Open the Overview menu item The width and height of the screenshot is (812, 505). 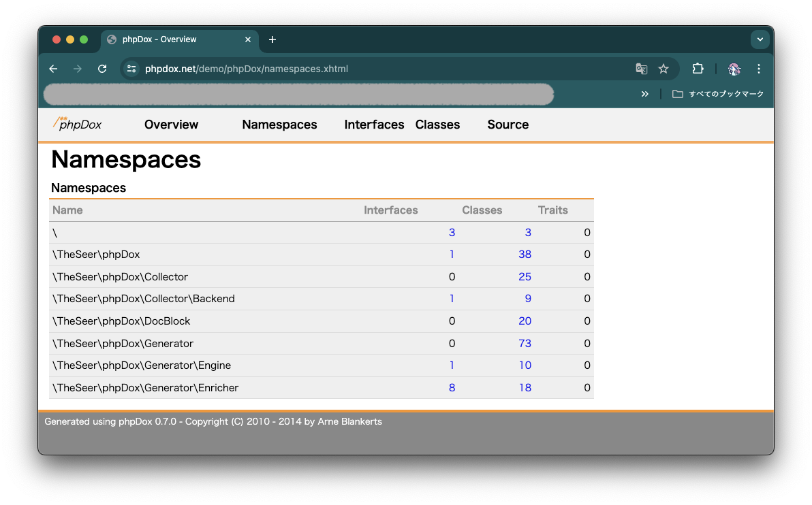coord(172,125)
